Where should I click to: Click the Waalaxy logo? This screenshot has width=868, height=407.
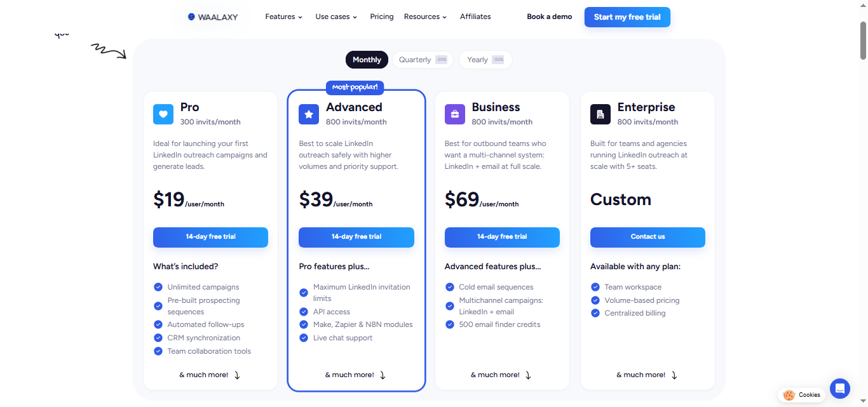pos(213,17)
